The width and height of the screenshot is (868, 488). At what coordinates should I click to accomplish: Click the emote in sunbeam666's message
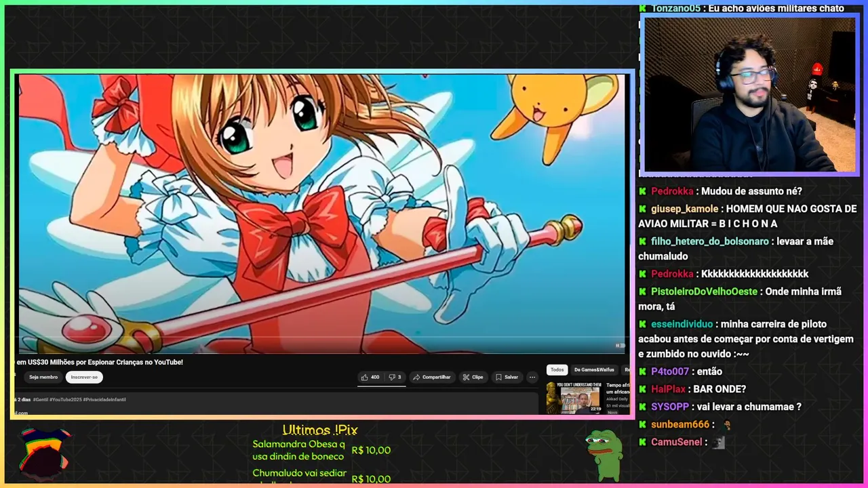tap(727, 425)
